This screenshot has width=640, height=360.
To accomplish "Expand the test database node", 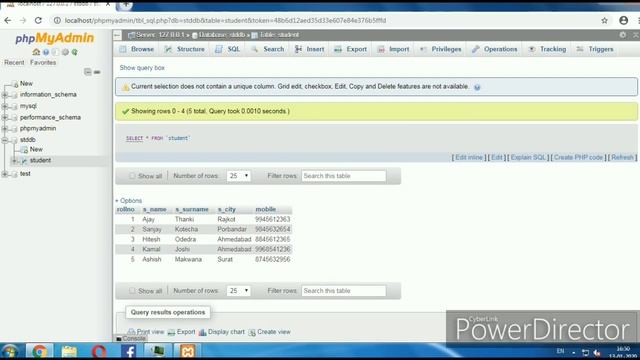I will (5, 174).
